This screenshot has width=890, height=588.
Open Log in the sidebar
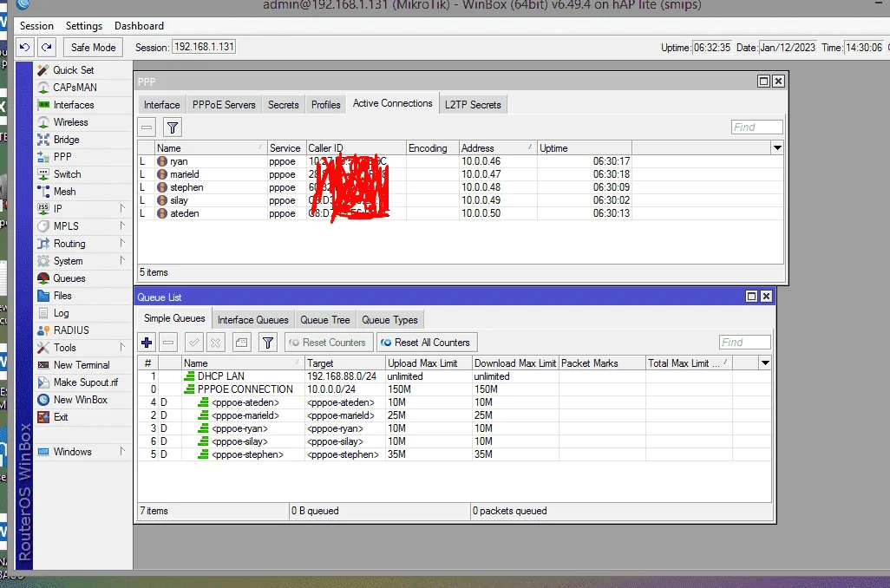coord(61,313)
